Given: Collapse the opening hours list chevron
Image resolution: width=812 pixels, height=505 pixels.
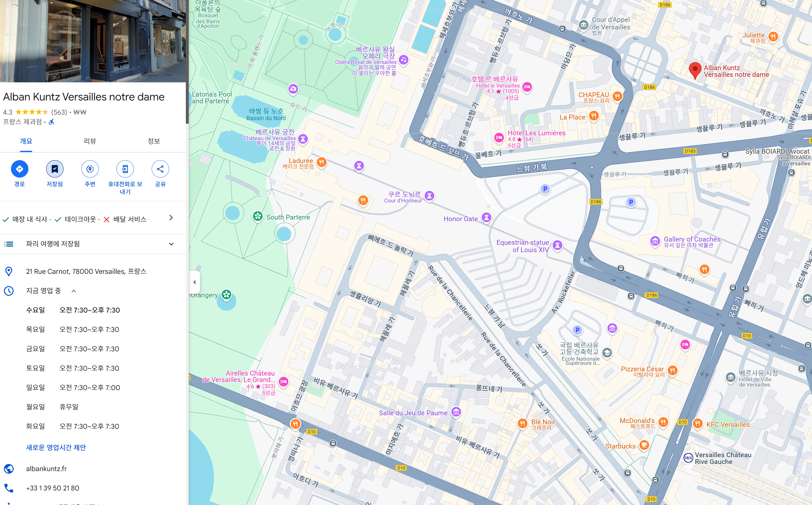Looking at the screenshot, I should click(x=74, y=291).
